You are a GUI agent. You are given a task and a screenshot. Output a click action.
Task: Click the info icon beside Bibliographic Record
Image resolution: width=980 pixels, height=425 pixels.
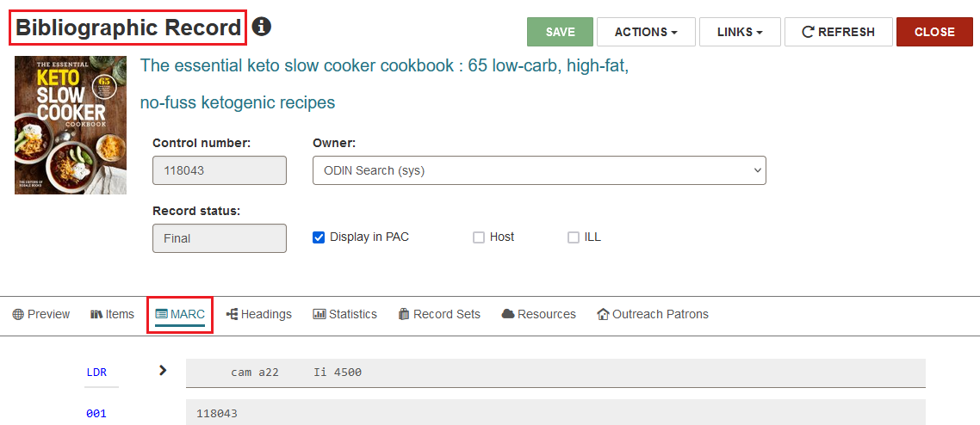(x=261, y=27)
